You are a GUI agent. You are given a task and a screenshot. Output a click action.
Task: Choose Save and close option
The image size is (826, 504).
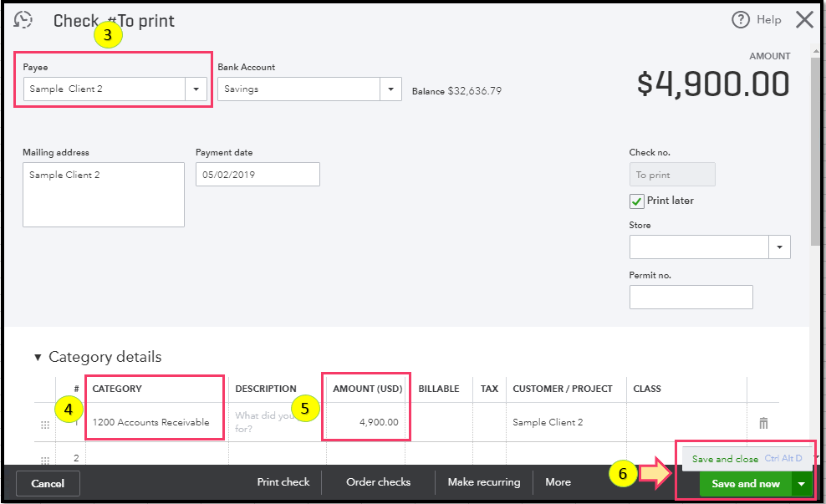[725, 459]
